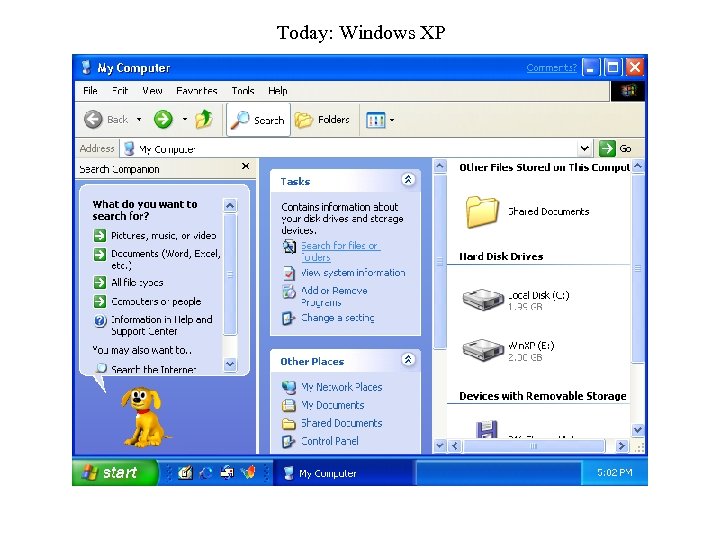Click the My Computer title bar icon

coord(86,67)
